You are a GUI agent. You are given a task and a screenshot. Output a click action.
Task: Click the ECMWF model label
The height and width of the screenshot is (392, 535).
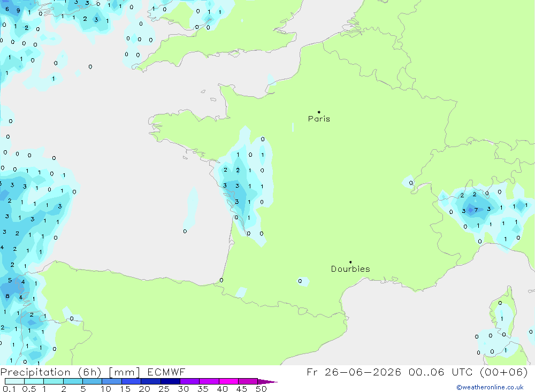(x=166, y=372)
